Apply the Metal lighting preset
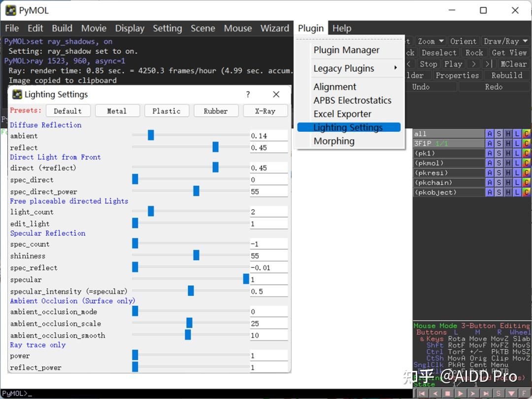 pos(117,111)
